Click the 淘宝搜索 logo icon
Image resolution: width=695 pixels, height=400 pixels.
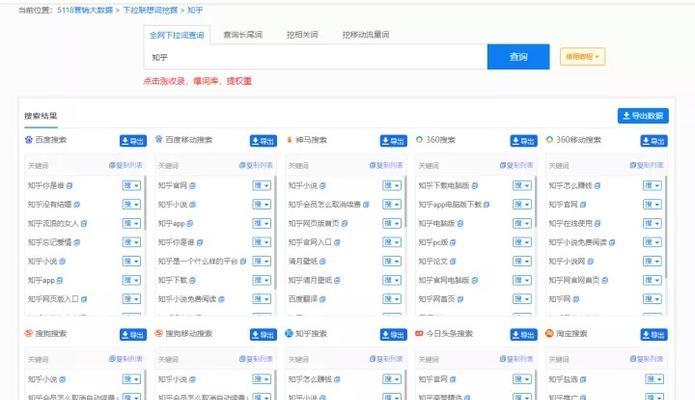tap(550, 333)
